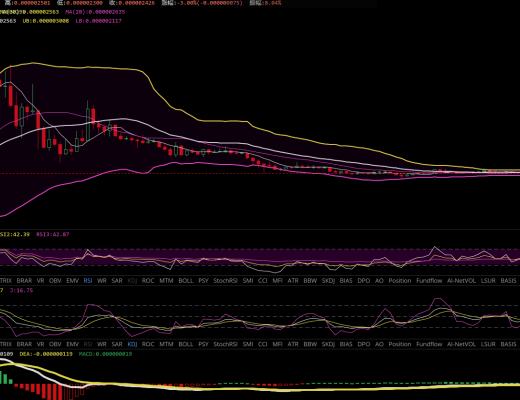The width and height of the screenshot is (520, 400).
Task: Switch to DPO in the row beneath the RSI chart
Action: (x=364, y=281)
